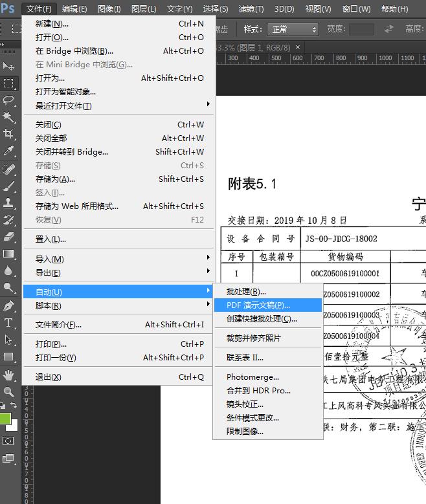Image resolution: width=426 pixels, height=504 pixels.
Task: Open the 样式 dropdown set to 正常
Action: tap(293, 30)
